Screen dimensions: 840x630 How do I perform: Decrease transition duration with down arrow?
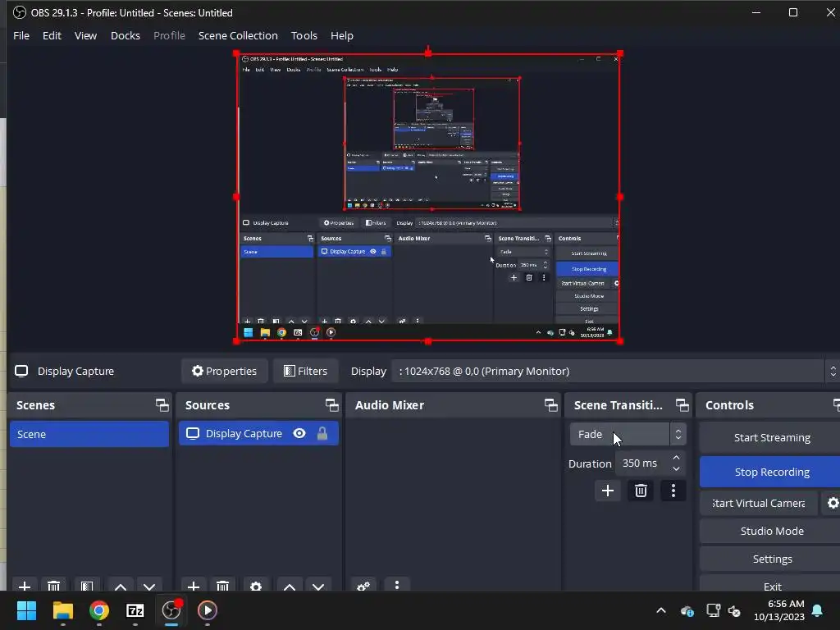(676, 469)
